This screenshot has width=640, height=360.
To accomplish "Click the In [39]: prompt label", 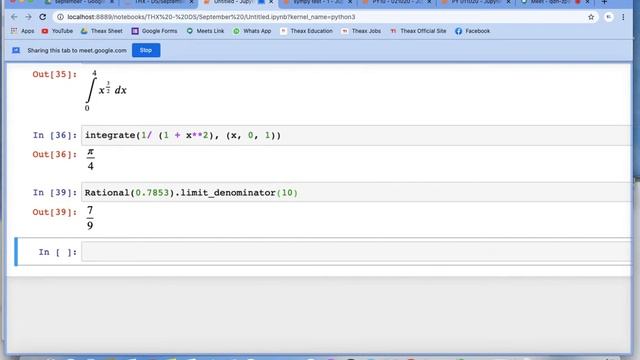I will [55, 192].
